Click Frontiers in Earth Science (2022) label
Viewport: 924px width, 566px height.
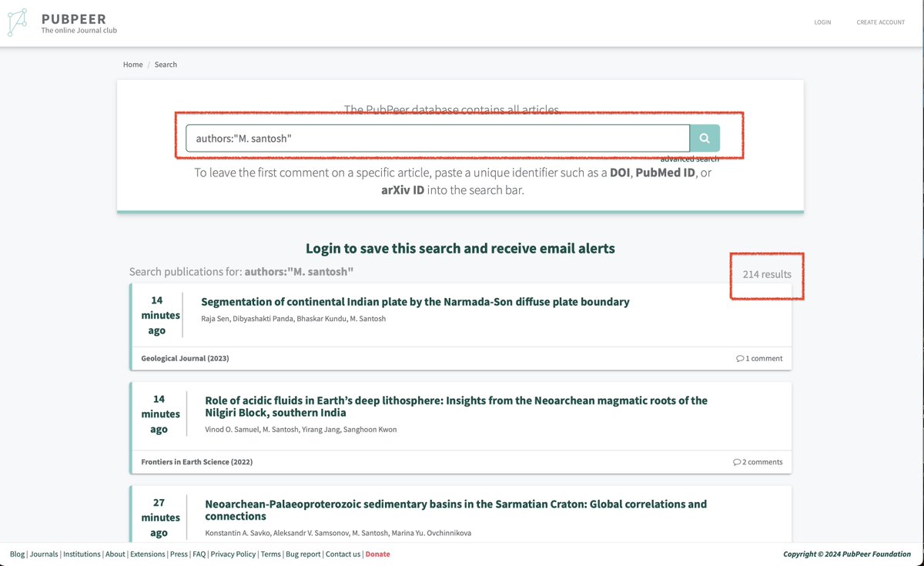(x=196, y=462)
